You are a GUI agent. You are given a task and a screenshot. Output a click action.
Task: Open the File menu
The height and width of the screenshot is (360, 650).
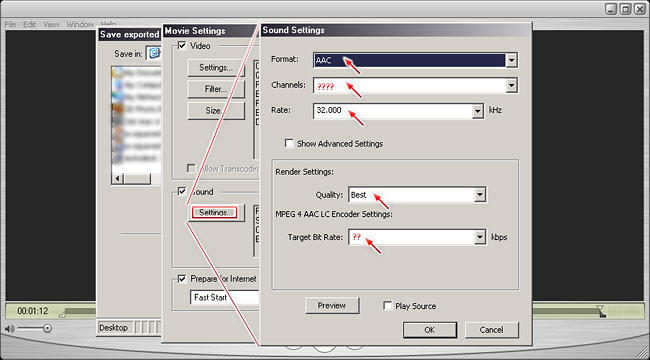(x=10, y=24)
